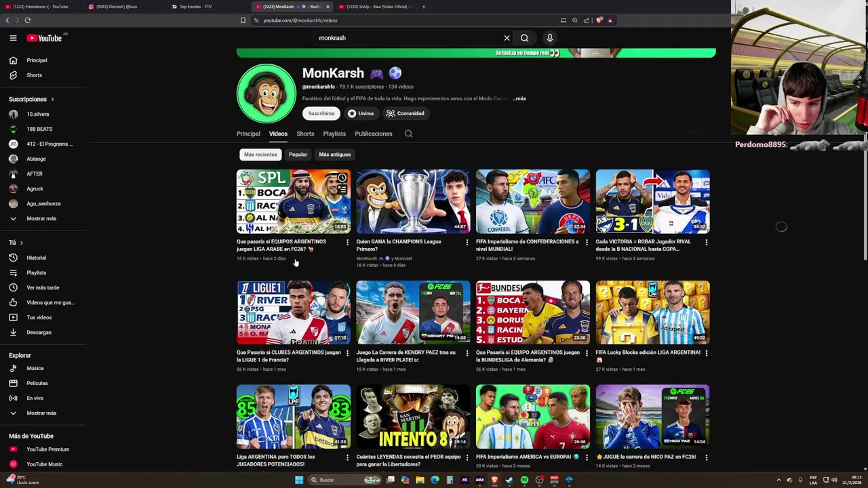The image size is (868, 488).
Task: Open options menu for CHAMPIONS League video
Action: tap(467, 242)
